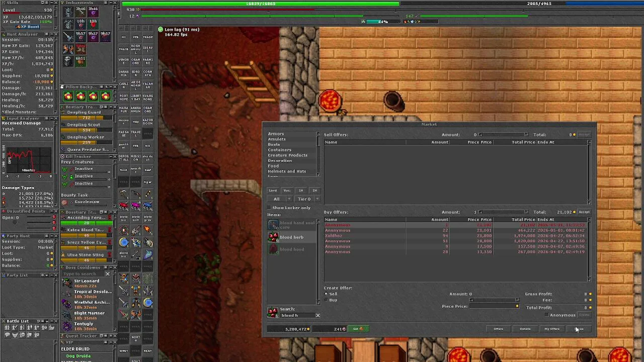Click the PORT HOPE hotkey action button
Image resolution: width=644 pixels, height=362 pixels.
[123, 97]
